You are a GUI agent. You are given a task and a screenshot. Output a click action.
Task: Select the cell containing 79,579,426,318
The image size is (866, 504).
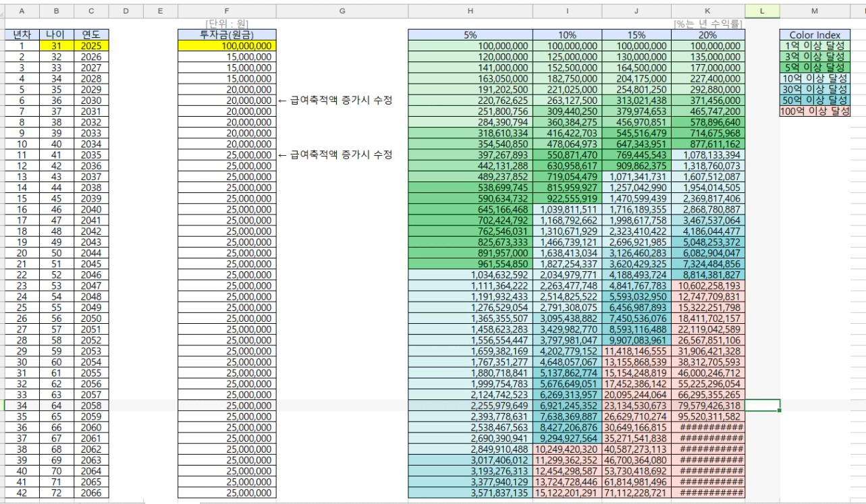coord(707,405)
